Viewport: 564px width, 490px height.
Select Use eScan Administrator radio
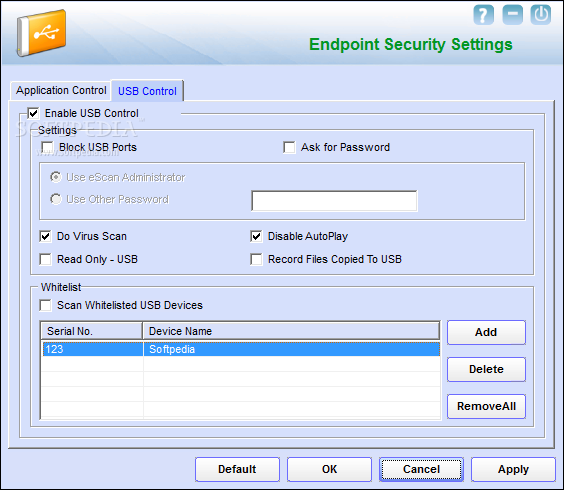(x=56, y=177)
